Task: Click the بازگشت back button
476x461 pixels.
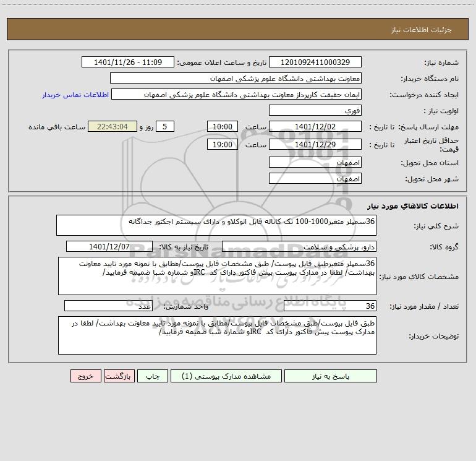Action: pos(119,376)
